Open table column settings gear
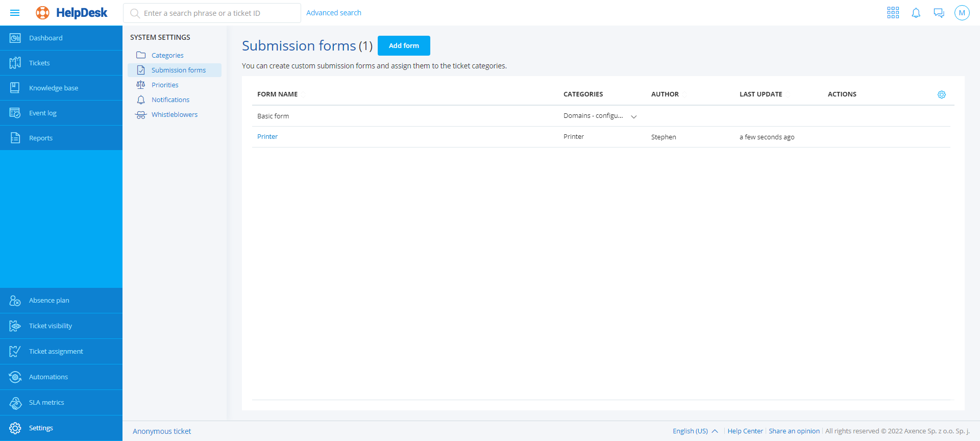This screenshot has height=441, width=980. tap(941, 94)
